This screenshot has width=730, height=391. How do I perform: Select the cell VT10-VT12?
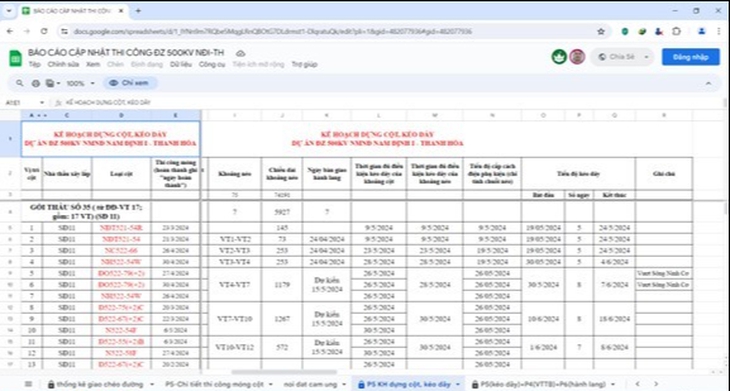pos(235,347)
